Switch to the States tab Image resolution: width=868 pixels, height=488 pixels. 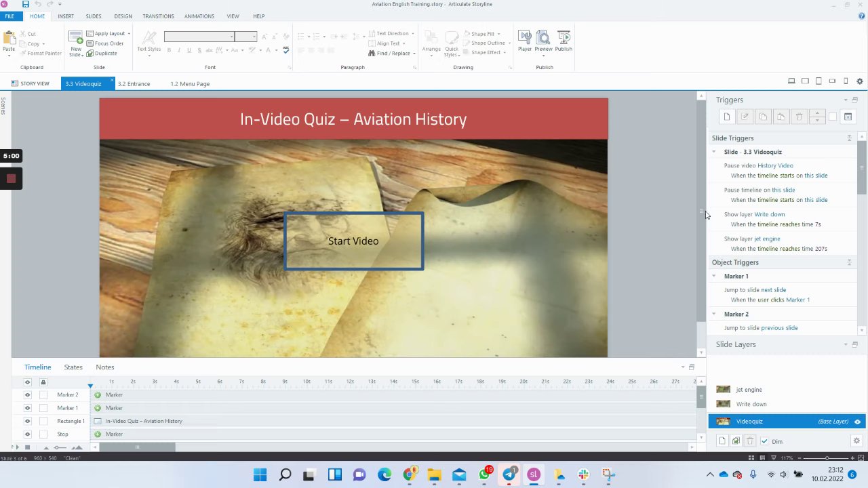click(x=73, y=367)
